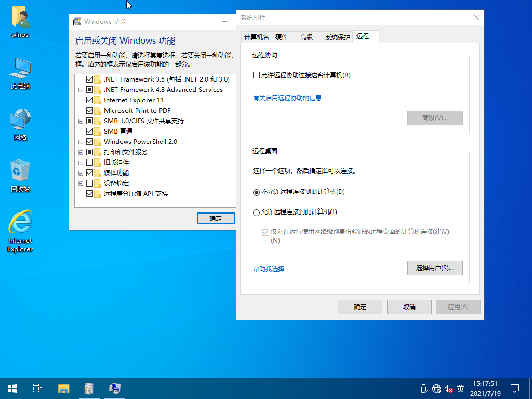Viewport: 532px width, 399px height.
Task: Select Windows 功能 taskbar button
Action: [x=89, y=389]
